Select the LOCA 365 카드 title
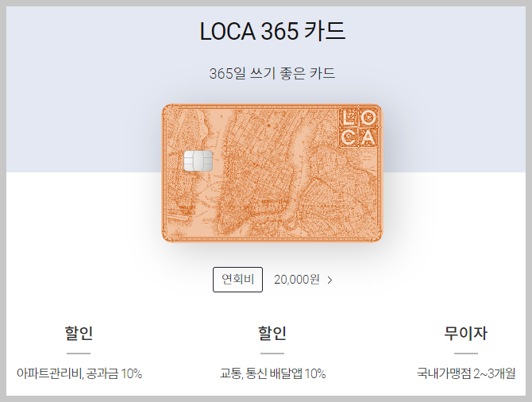 pyautogui.click(x=272, y=31)
